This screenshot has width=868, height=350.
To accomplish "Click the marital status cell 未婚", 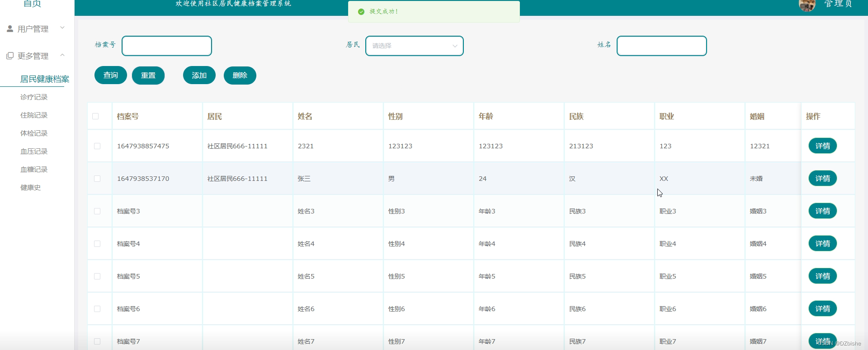I will 756,179.
